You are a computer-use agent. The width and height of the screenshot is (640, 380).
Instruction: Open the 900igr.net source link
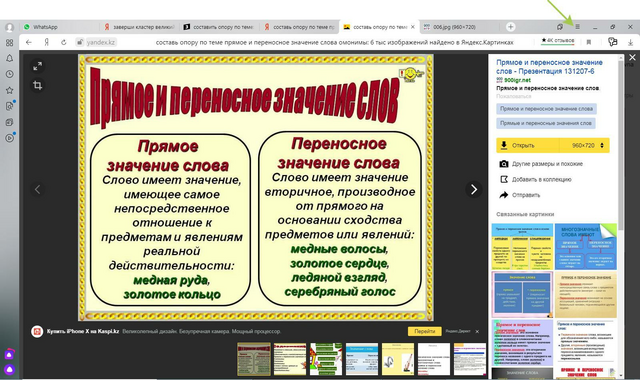pos(517,80)
